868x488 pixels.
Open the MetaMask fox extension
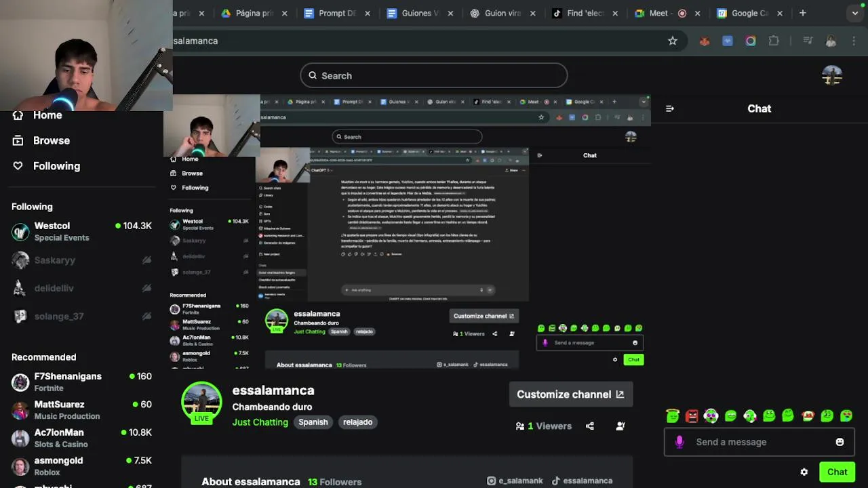[705, 41]
